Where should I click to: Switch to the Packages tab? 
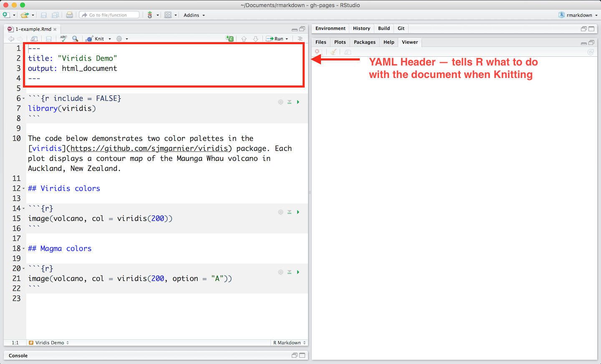pyautogui.click(x=365, y=42)
